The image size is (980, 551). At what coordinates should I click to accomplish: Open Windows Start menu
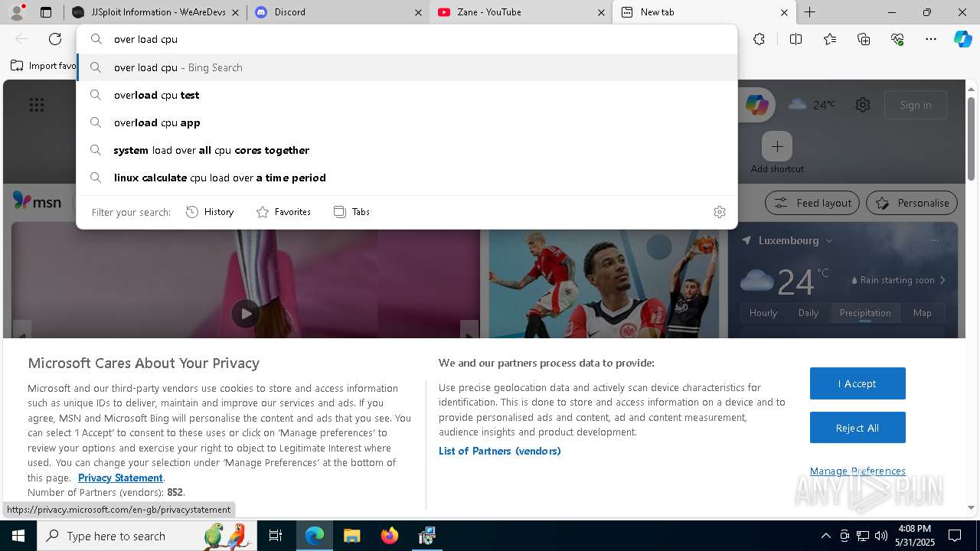18,536
